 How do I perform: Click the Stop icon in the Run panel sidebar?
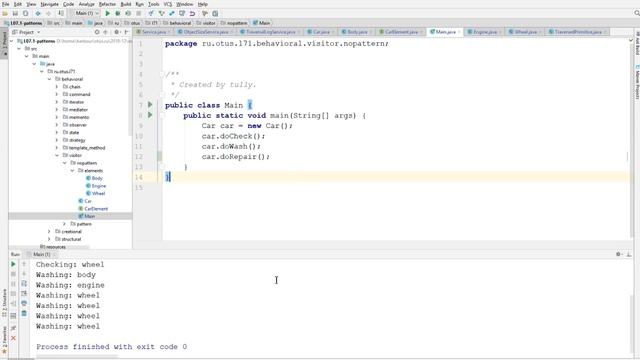[x=13, y=274]
